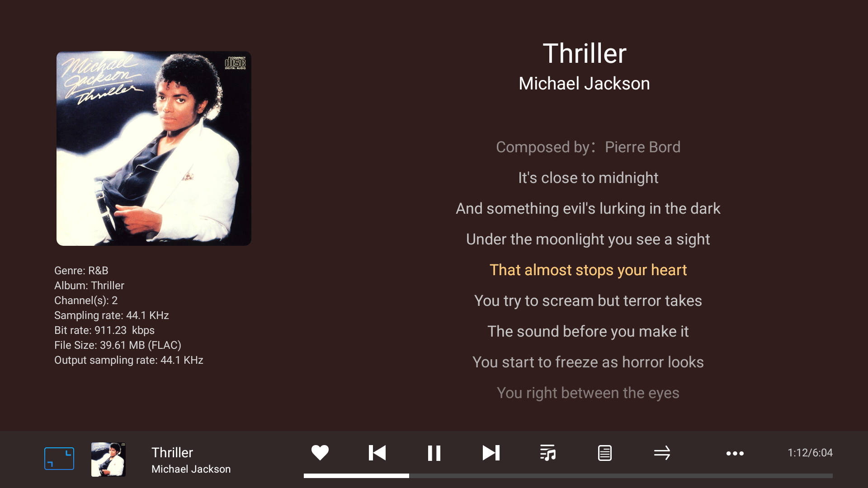Click highlighted lyric 'That almost stops your heart'
This screenshot has width=868, height=488.
coord(588,270)
